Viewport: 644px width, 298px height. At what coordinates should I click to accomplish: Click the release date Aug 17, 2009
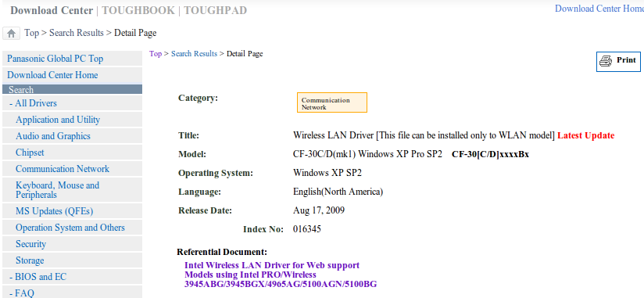[319, 211]
